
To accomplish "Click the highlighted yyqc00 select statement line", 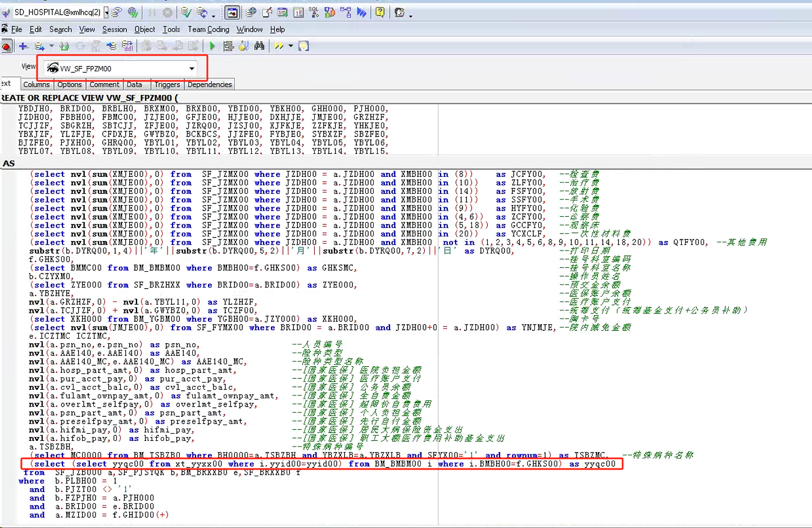I will pos(321,464).
